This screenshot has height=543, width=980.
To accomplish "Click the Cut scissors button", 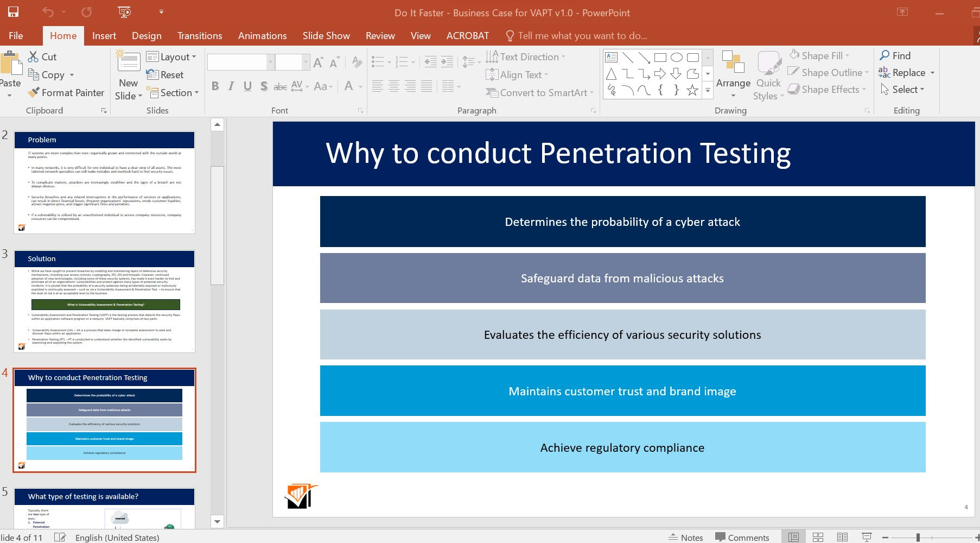I will point(42,56).
